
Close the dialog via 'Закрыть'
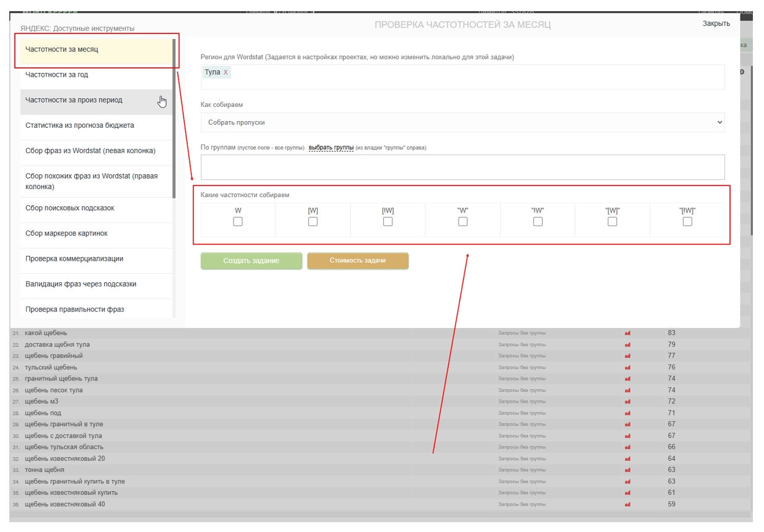click(x=716, y=23)
